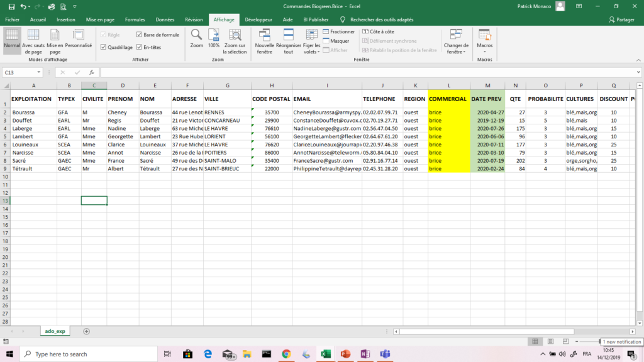644x362 pixels.
Task: Select Normal view mode in the ribbon
Action: click(12, 41)
